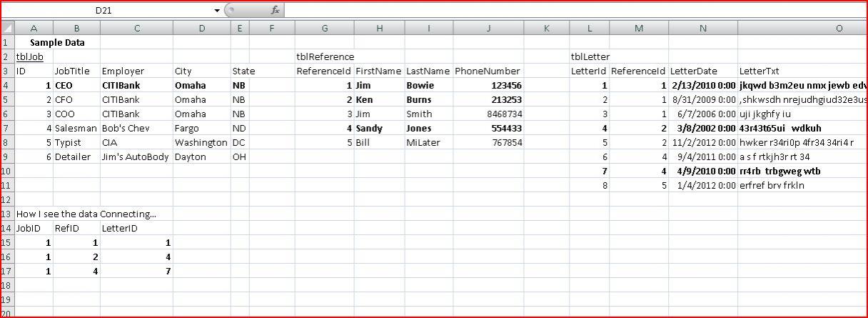The image size is (868, 318).
Task: Click the 'Washington' city cell
Action: 201,143
